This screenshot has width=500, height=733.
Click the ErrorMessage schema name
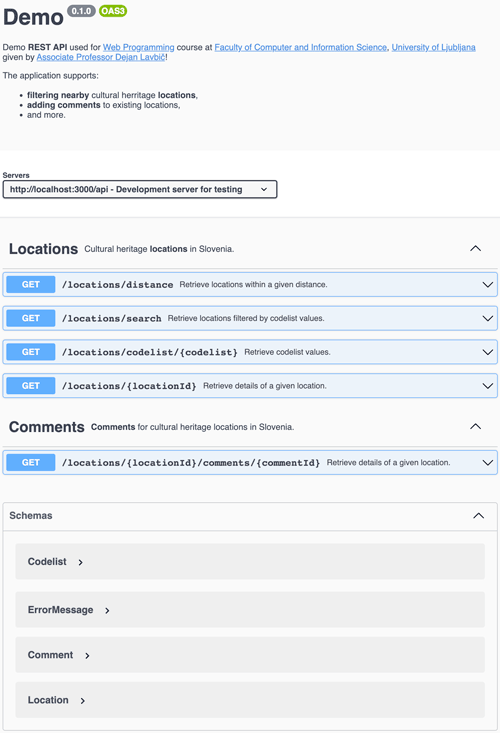click(60, 610)
